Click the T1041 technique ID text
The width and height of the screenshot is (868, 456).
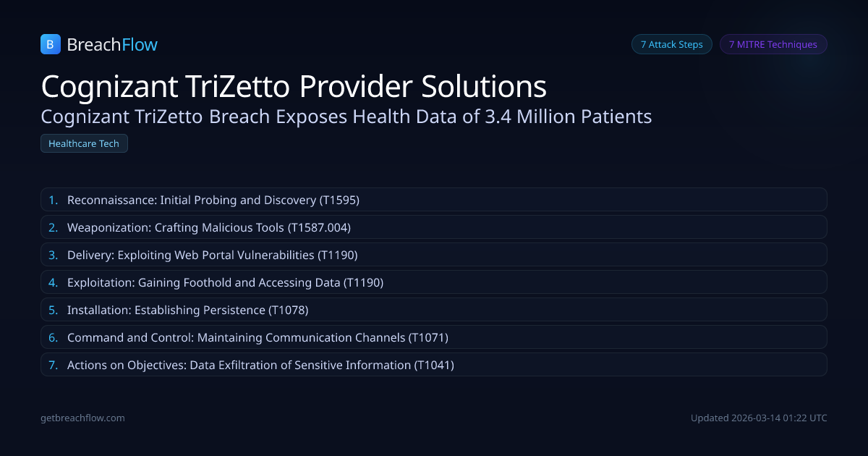coord(434,365)
